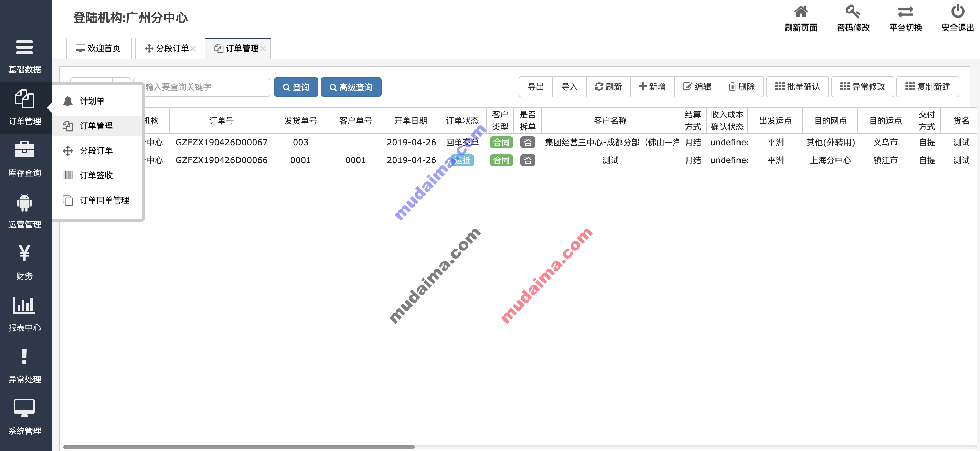Click customer 集团经营三中心-成都分部 cell
Screen dimensions: 980x451
click(x=610, y=142)
